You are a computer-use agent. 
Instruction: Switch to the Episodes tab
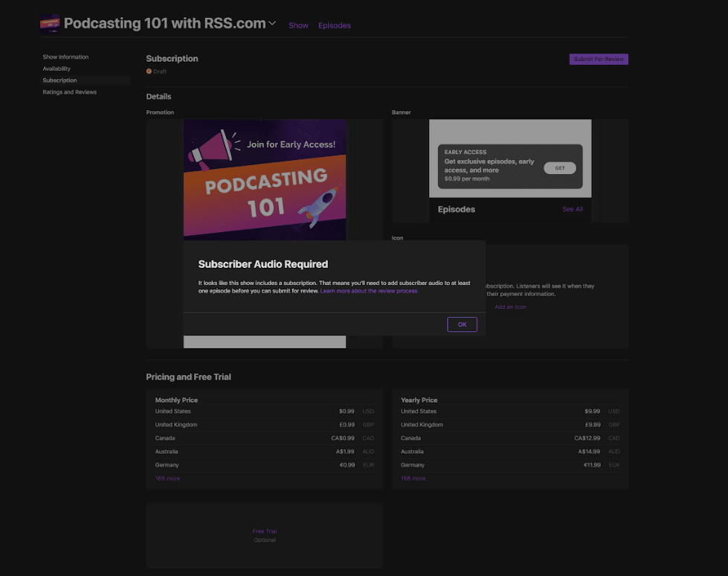(x=335, y=25)
